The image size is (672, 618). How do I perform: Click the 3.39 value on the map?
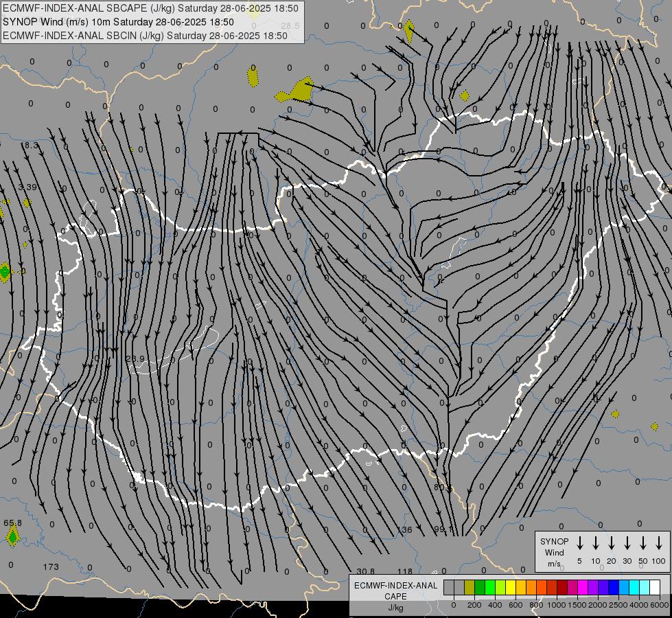(x=27, y=187)
